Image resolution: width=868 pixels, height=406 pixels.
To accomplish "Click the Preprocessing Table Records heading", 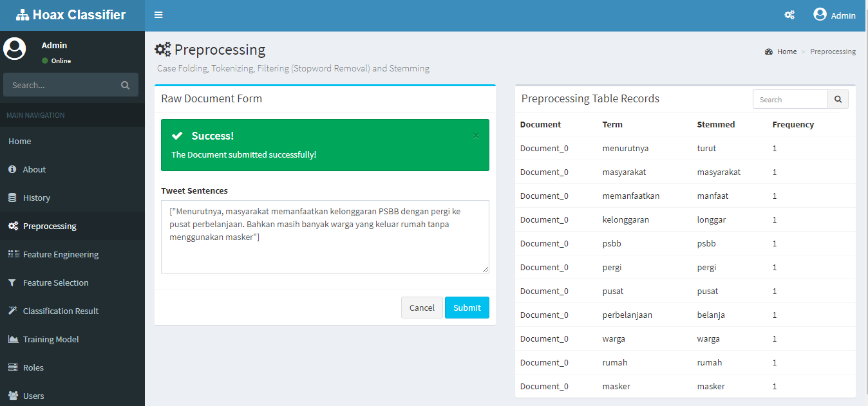I will [590, 98].
